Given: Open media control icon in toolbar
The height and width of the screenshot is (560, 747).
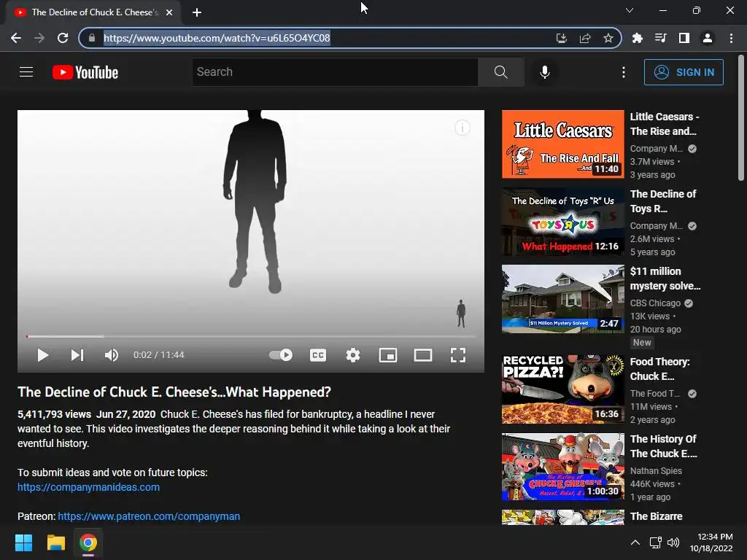Looking at the screenshot, I should (661, 38).
